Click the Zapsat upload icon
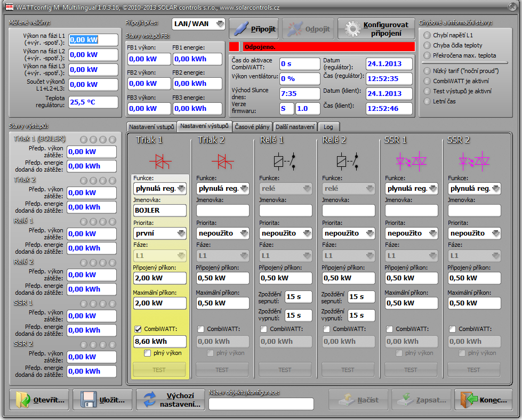 tap(406, 399)
